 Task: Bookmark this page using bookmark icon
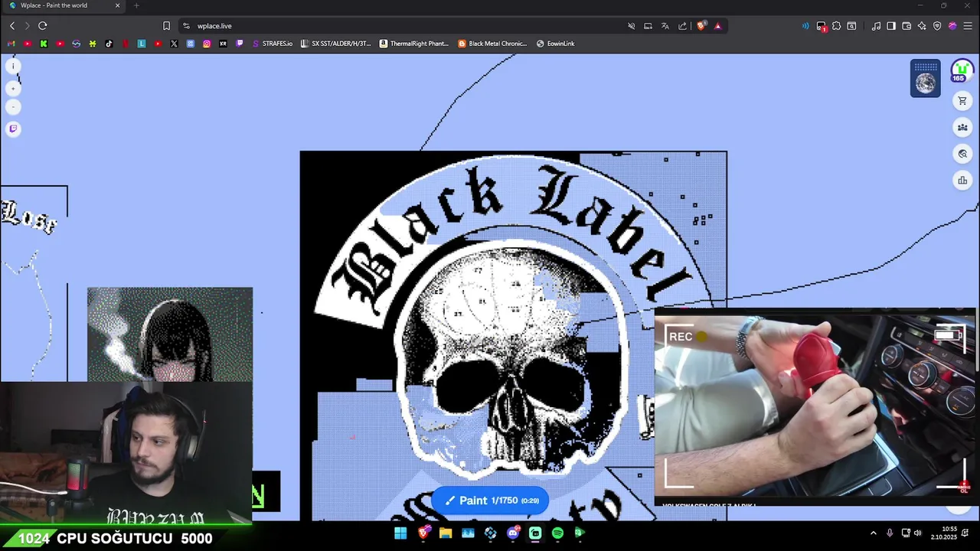point(166,26)
